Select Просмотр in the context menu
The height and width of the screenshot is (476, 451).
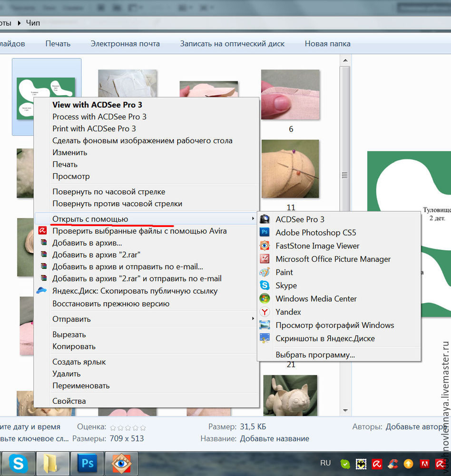click(146, 176)
